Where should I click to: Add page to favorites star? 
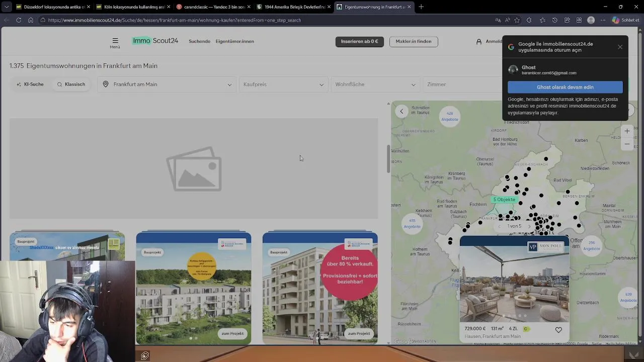click(x=517, y=20)
